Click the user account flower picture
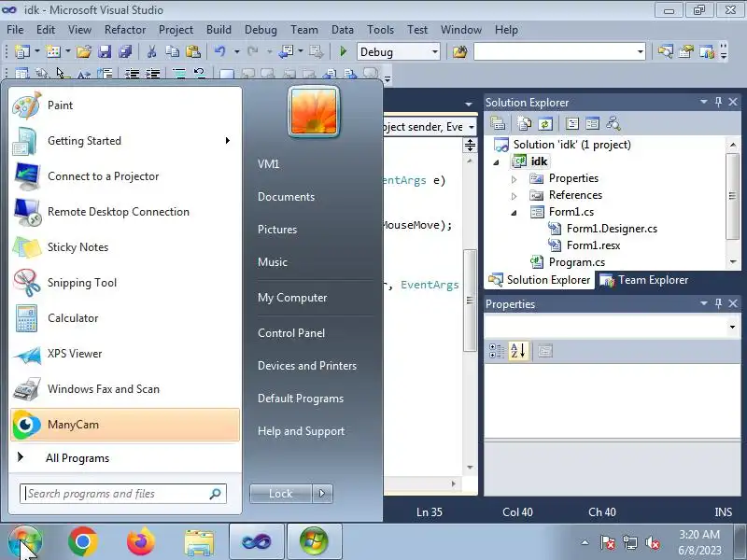This screenshot has width=747, height=560. pos(314,111)
